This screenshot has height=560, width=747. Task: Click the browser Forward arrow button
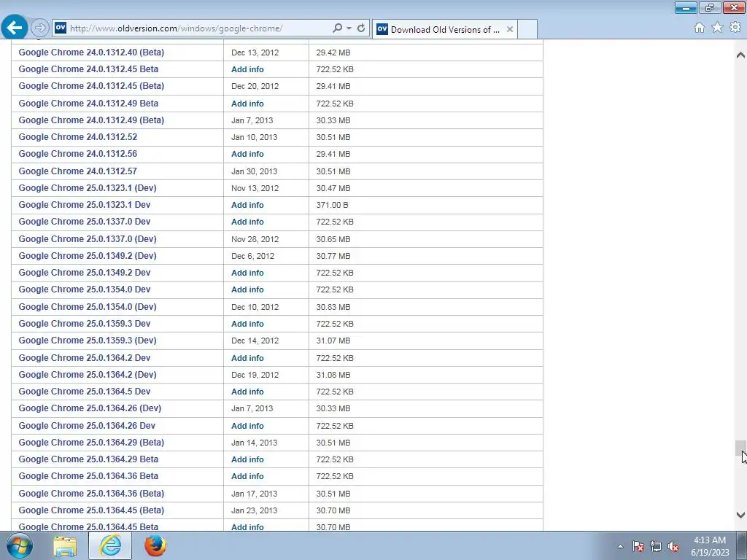(x=40, y=28)
